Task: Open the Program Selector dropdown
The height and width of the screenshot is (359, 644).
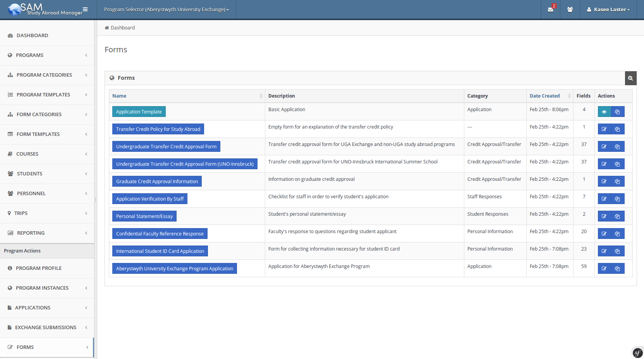Action: click(x=167, y=9)
